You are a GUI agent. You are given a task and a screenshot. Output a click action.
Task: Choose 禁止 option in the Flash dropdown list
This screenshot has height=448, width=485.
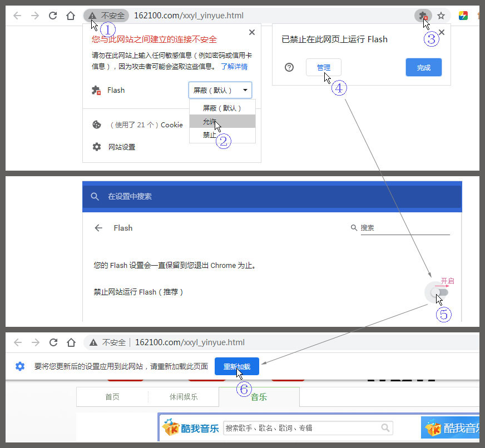click(209, 135)
